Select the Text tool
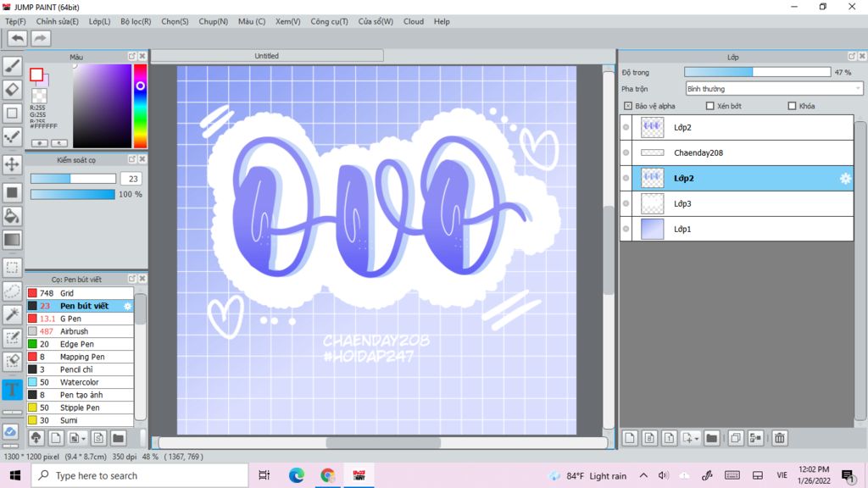This screenshot has width=868, height=488. tap(12, 390)
